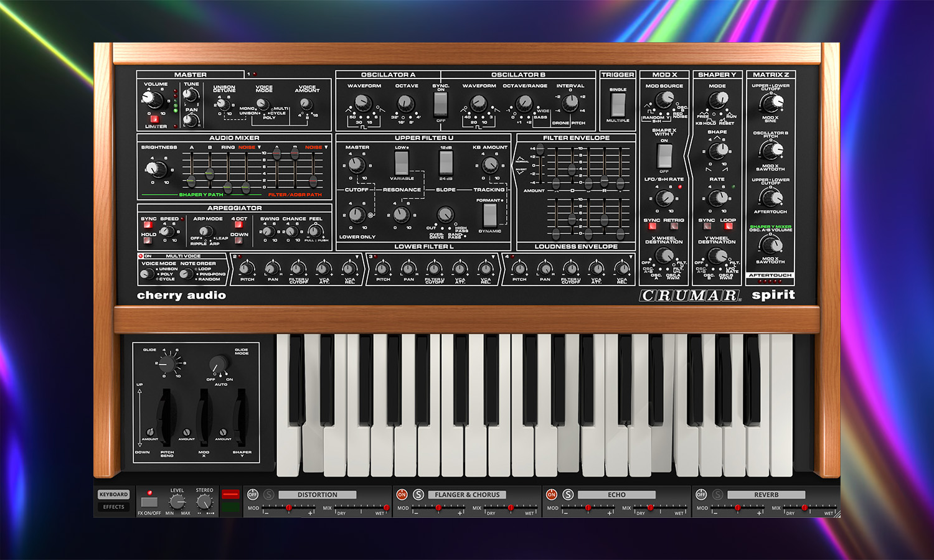Image resolution: width=934 pixels, height=560 pixels.
Task: Click the Lower Filter Resonance knob
Action: pyautogui.click(x=402, y=215)
